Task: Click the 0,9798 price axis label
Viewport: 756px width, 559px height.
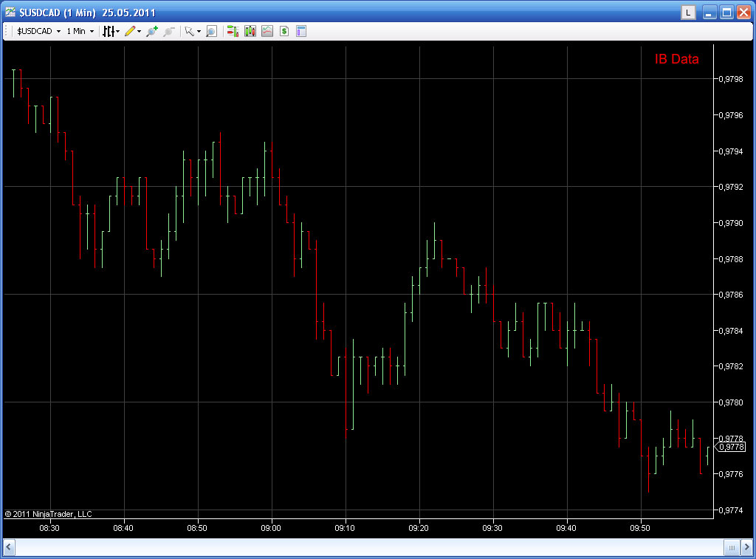Action: tap(730, 79)
